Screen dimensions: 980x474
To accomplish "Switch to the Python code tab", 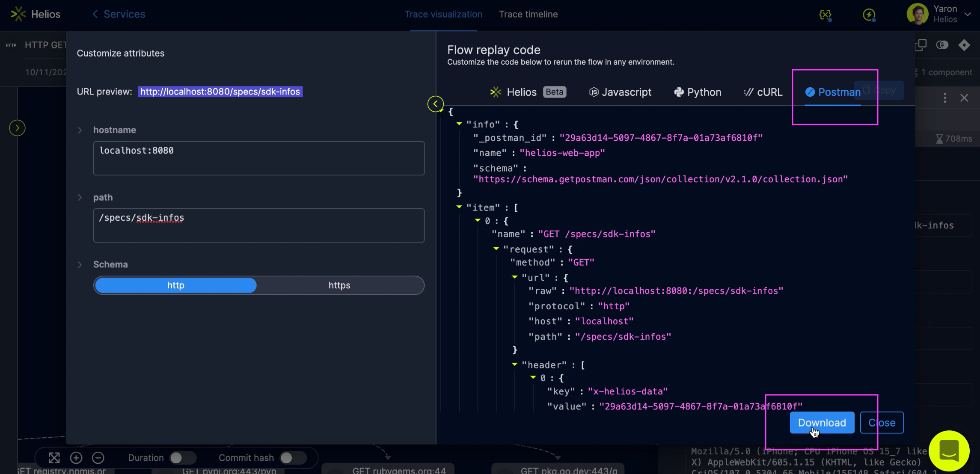I will click(698, 92).
